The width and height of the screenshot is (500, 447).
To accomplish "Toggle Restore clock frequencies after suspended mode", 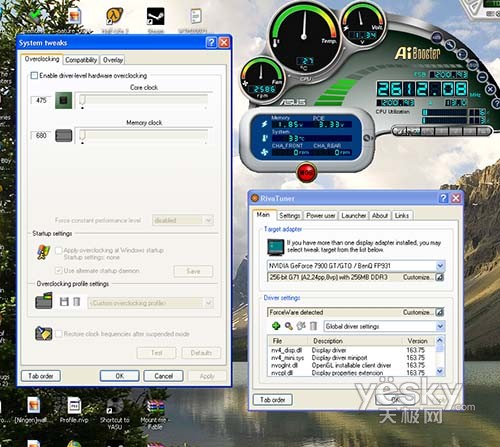I will 59,334.
